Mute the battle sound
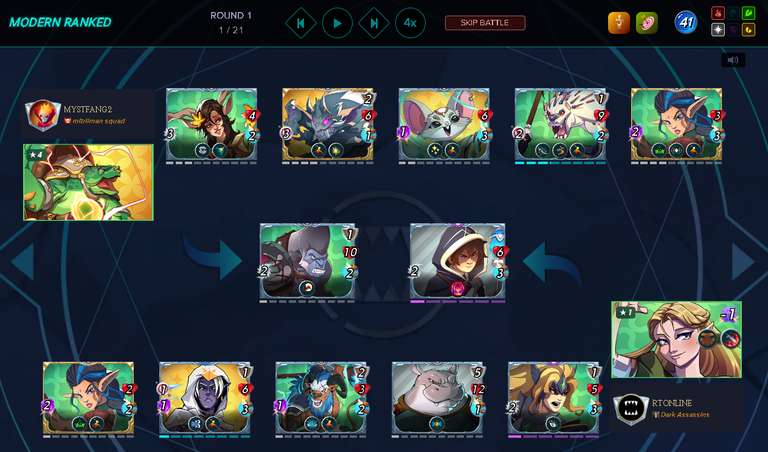This screenshot has width=768, height=452. (733, 60)
